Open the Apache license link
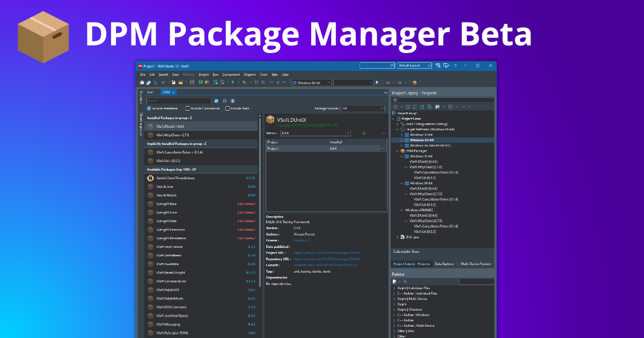The height and width of the screenshot is (338, 644). [x=301, y=240]
